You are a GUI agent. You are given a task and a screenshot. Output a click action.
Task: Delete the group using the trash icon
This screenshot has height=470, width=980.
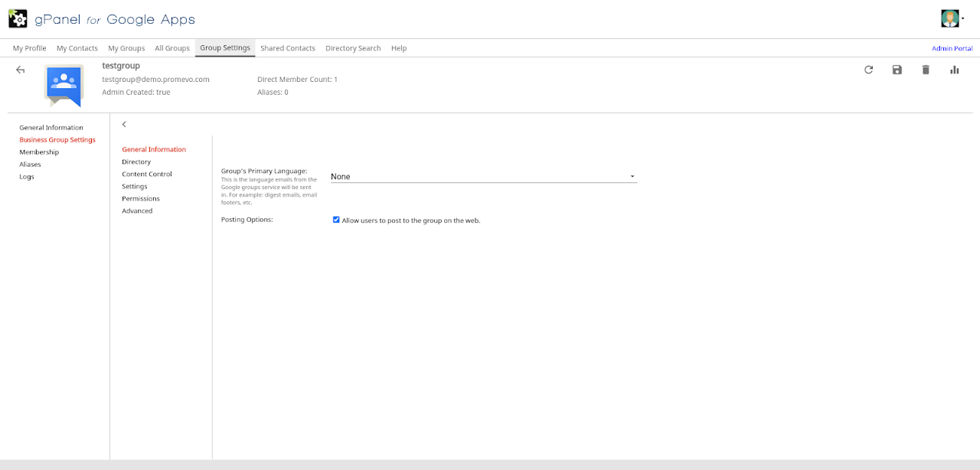(x=926, y=70)
